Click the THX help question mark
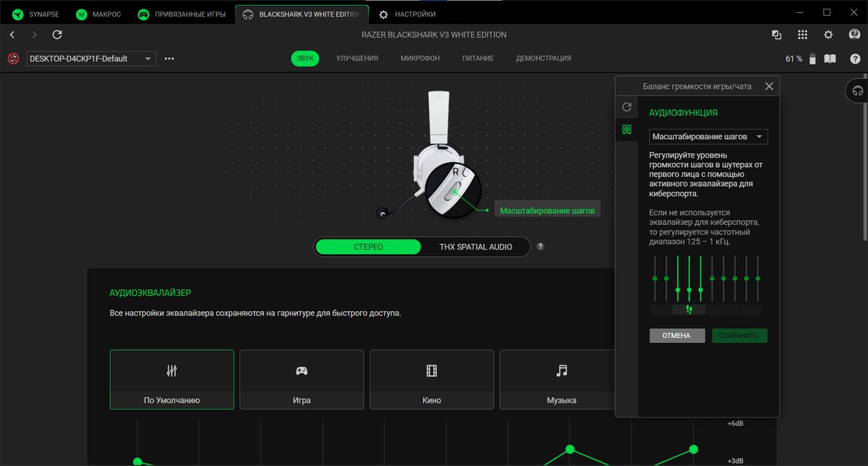Viewport: 868px width, 466px height. 540,247
